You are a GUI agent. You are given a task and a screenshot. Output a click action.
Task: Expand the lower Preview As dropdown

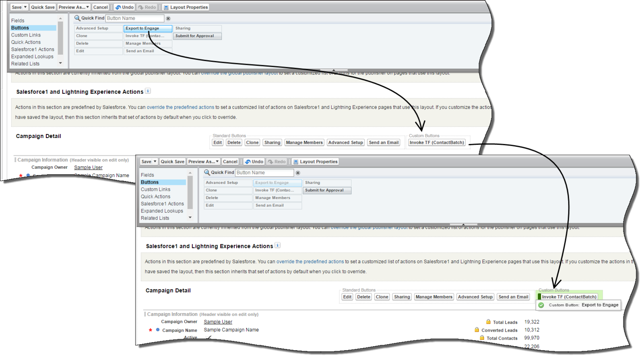coord(217,162)
